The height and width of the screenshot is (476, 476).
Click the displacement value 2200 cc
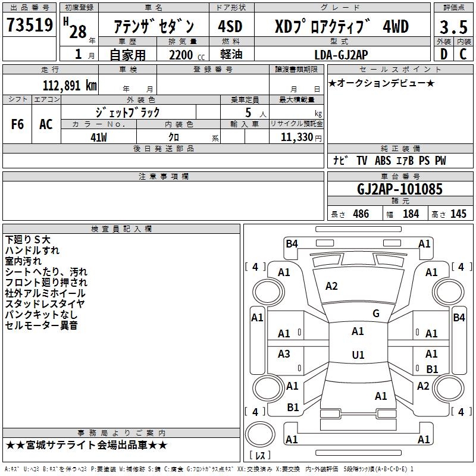pos(187,55)
